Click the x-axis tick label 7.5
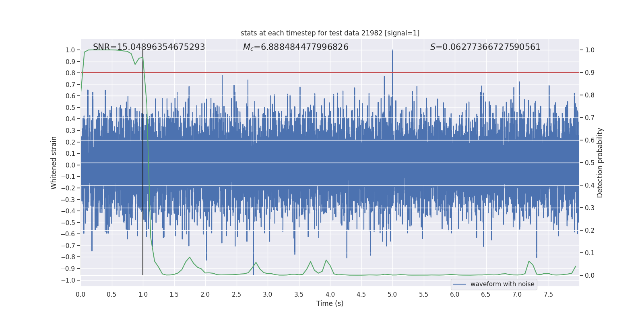The image size is (644, 322). pyautogui.click(x=548, y=295)
